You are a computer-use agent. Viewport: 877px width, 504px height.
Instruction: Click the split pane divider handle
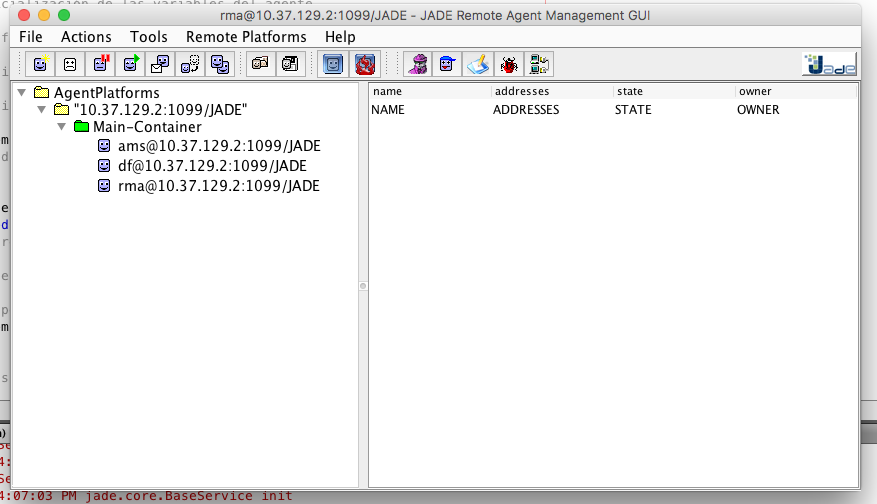(363, 286)
